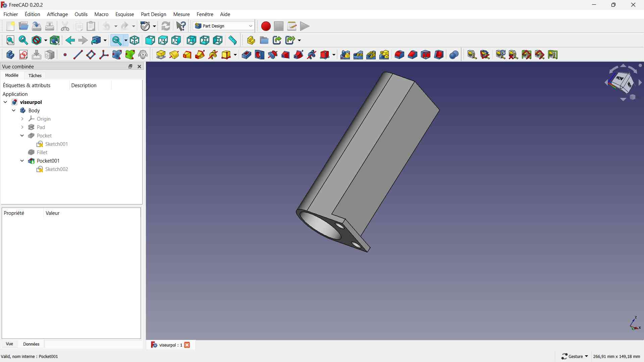Collapse the Pocket001 tree node
The width and height of the screenshot is (644, 362).
pyautogui.click(x=22, y=161)
